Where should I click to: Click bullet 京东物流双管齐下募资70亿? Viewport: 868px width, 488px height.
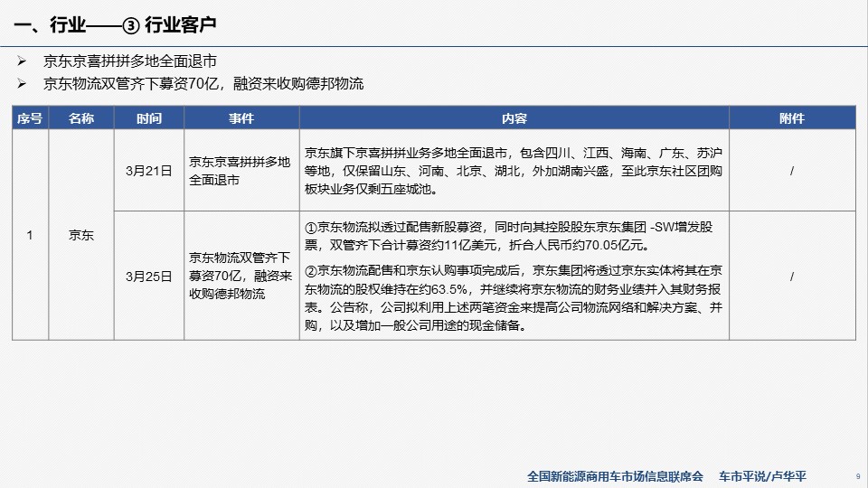203,83
